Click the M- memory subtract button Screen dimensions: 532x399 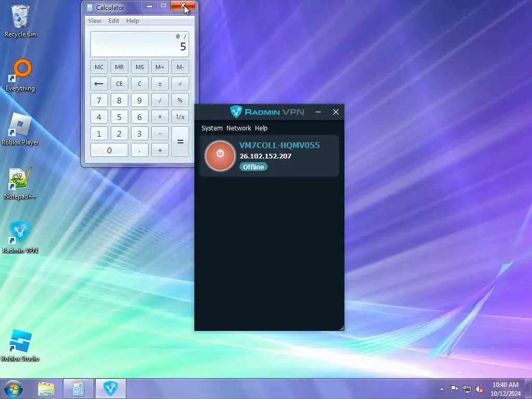click(180, 67)
